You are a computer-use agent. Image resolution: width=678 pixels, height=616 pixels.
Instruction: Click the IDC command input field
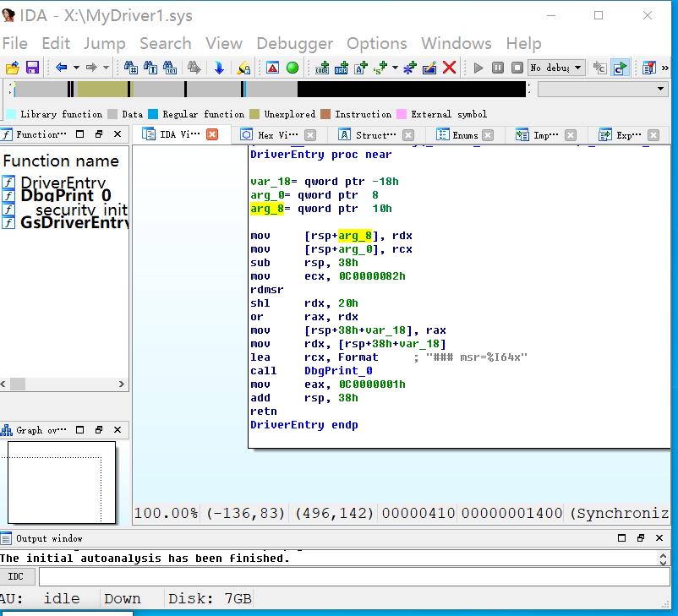[x=354, y=576]
